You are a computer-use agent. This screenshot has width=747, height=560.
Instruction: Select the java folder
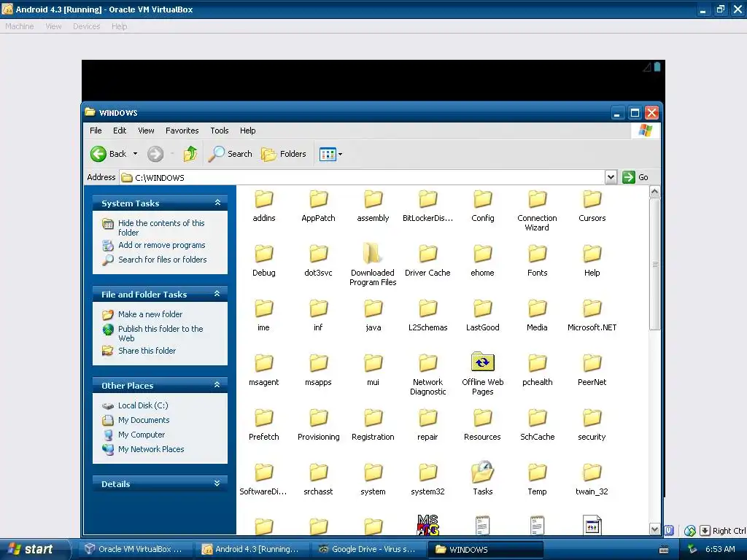(x=373, y=316)
